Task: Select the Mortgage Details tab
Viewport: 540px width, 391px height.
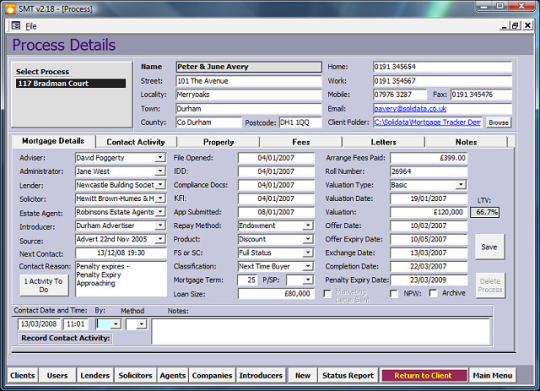Action: [53, 141]
